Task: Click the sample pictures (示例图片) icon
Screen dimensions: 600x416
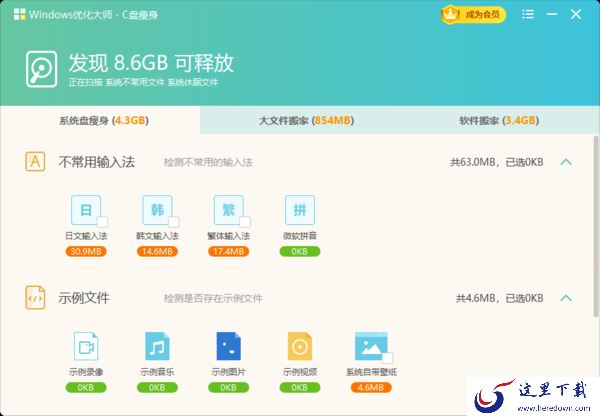Action: [228, 346]
